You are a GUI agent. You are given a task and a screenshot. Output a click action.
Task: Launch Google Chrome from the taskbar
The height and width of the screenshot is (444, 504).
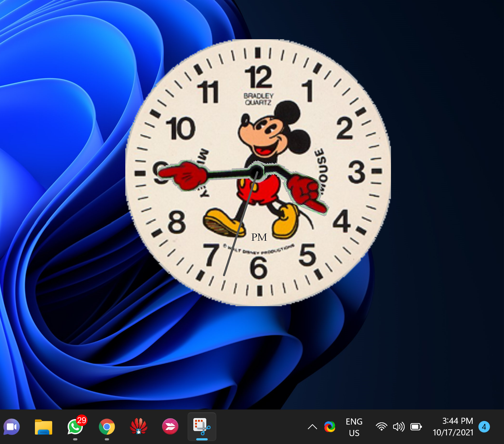(107, 427)
